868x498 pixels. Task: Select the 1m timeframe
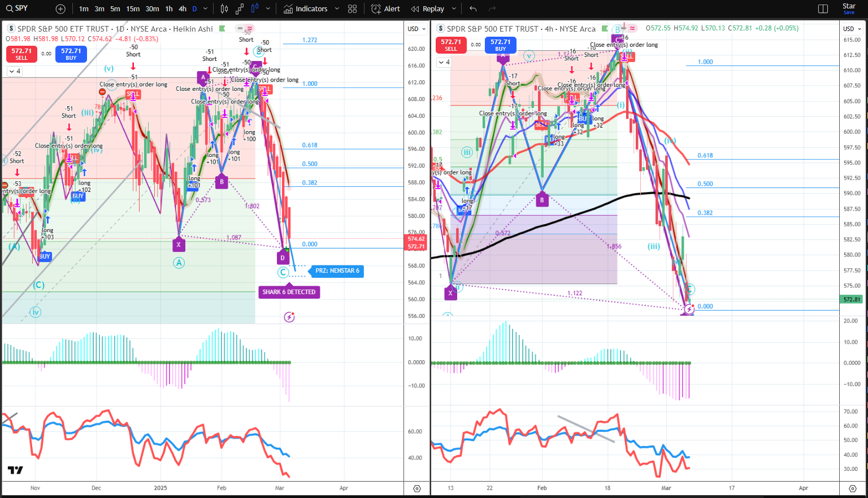pos(84,9)
